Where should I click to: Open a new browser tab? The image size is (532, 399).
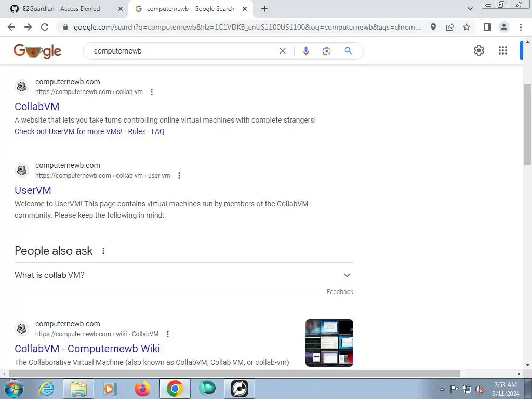(x=264, y=9)
